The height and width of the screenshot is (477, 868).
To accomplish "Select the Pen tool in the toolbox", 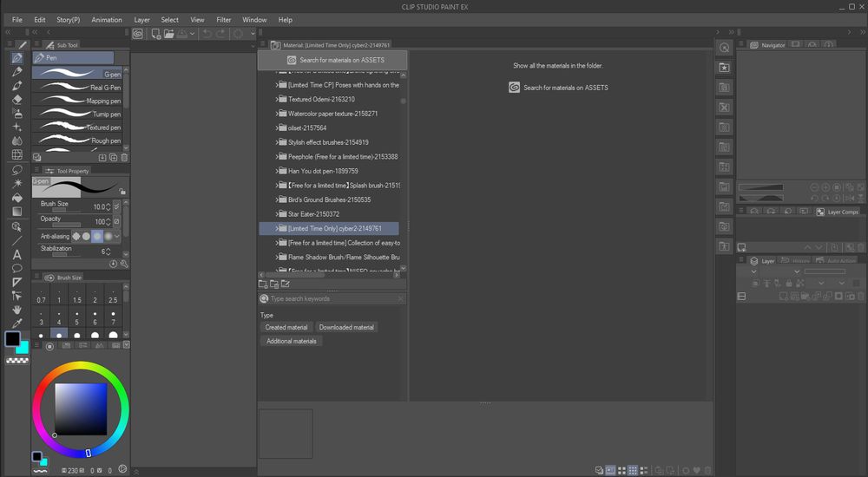I will 17,57.
